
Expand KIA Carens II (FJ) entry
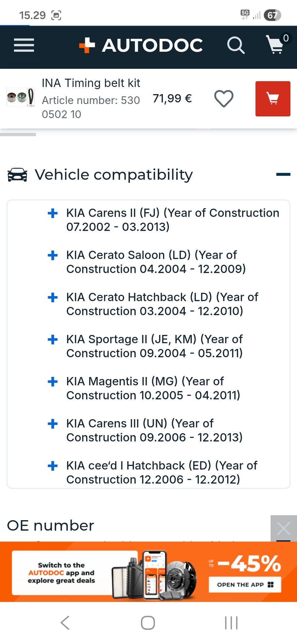click(x=53, y=213)
